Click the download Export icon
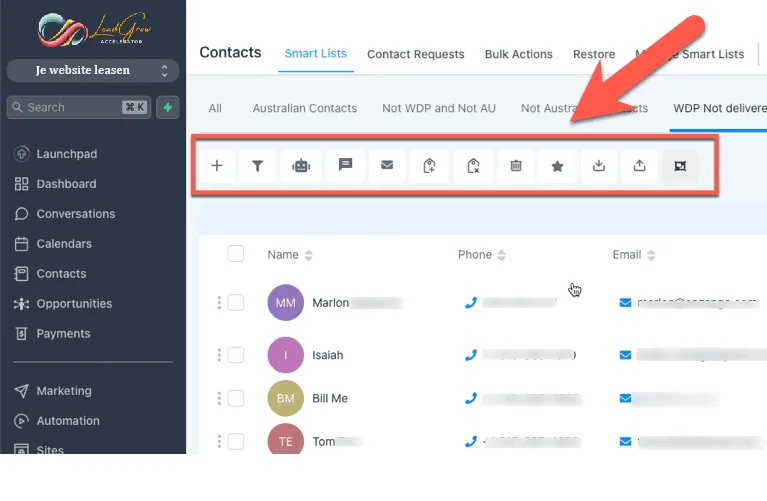This screenshot has height=501, width=767. coord(599,166)
